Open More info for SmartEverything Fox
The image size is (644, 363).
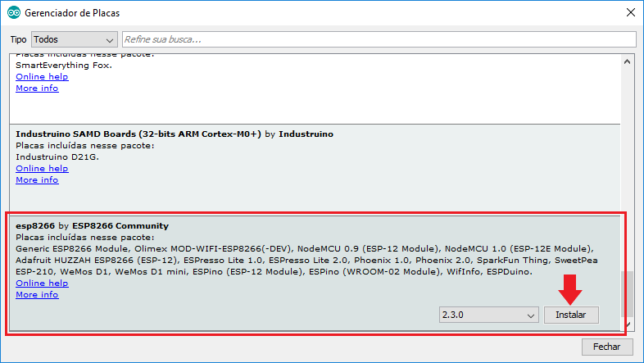coord(37,88)
